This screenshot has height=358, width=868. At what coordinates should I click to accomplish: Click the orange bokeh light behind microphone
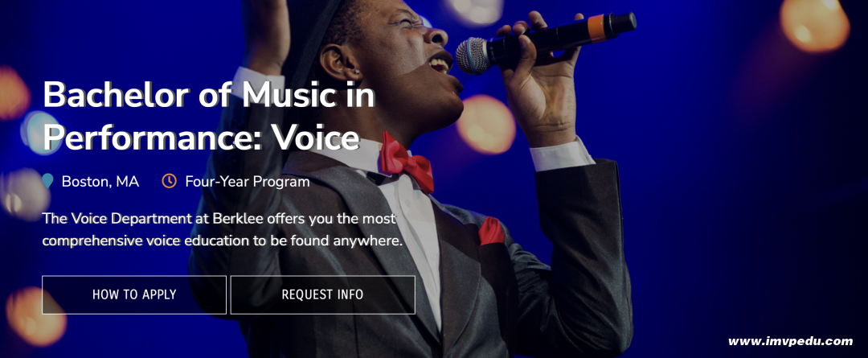485,124
